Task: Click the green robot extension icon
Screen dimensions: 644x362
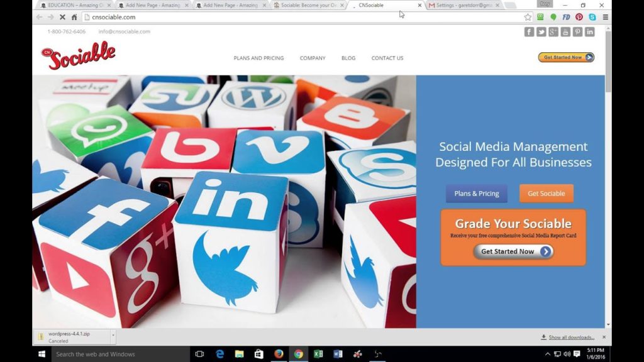Action: click(540, 17)
